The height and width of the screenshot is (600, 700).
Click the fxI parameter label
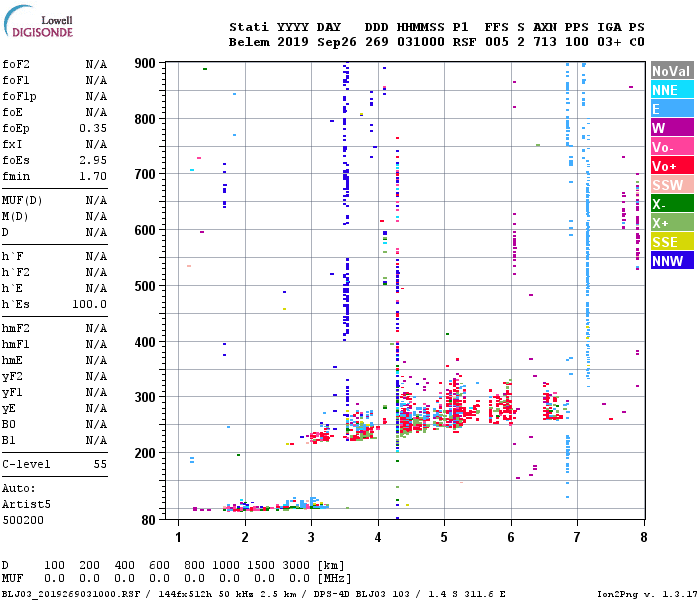pyautogui.click(x=12, y=144)
